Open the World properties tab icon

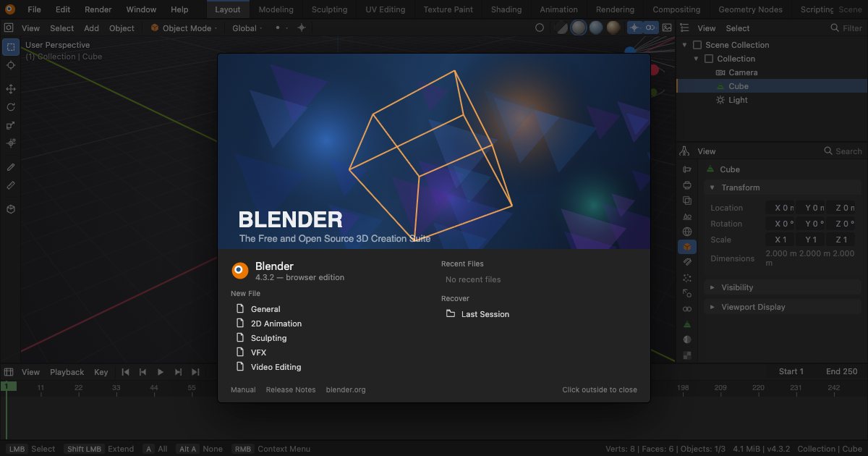tap(687, 232)
